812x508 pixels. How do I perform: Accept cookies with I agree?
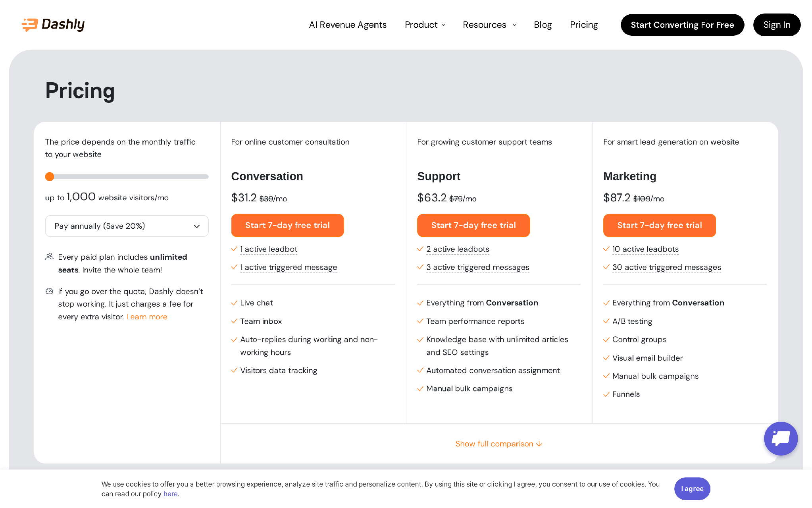click(x=692, y=489)
